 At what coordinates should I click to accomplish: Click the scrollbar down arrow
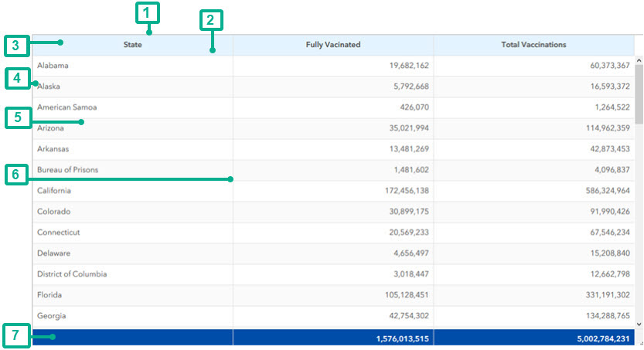tap(638, 324)
